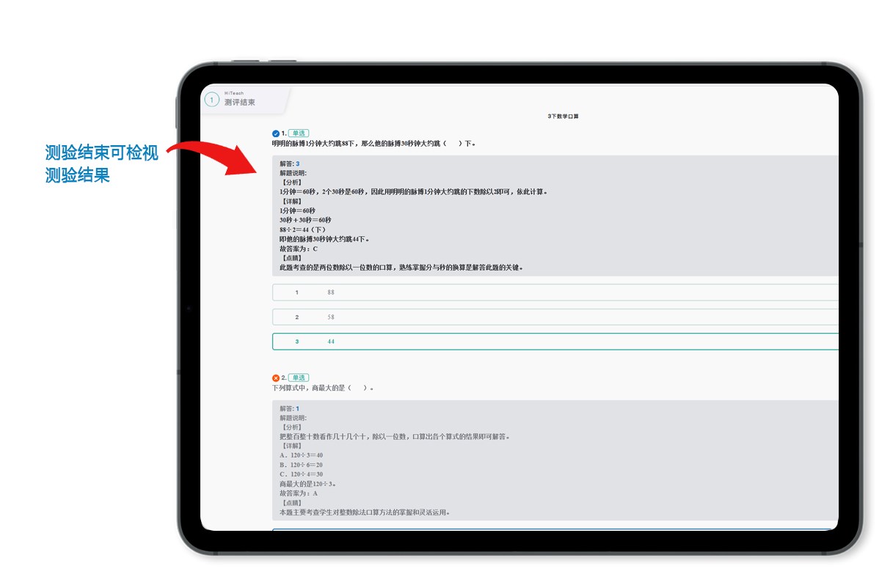Image resolution: width=893 pixels, height=588 pixels.
Task: Click the blue correct checkmark on question 1
Action: point(276,133)
